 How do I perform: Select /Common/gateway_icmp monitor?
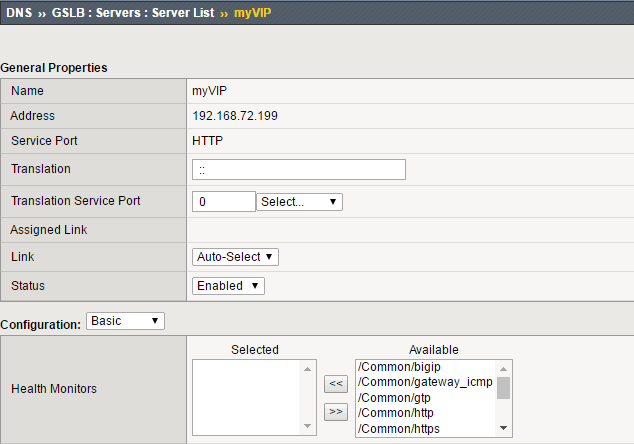424,383
